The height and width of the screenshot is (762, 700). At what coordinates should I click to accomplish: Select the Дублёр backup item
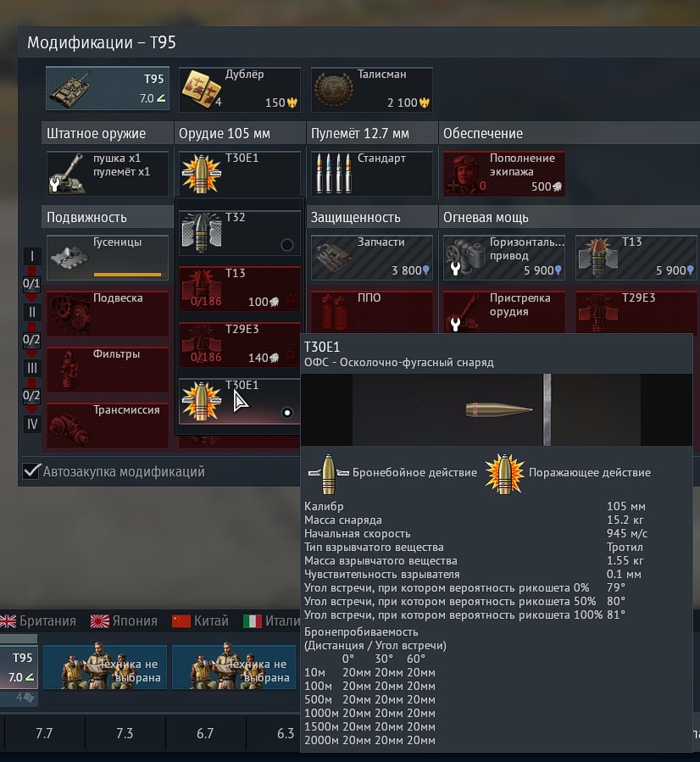pyautogui.click(x=240, y=89)
